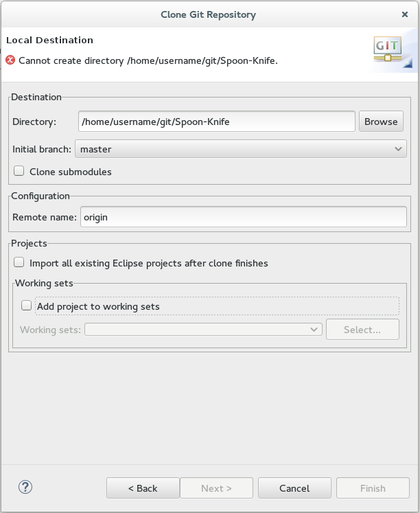Click the red error icon beside message
The width and height of the screenshot is (420, 513).
click(x=10, y=60)
